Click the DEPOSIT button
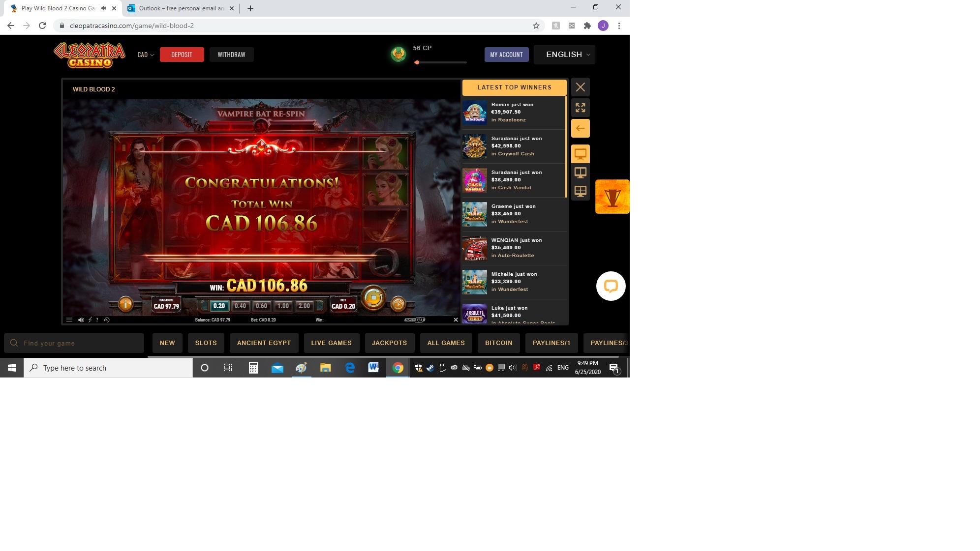Screen dimensions: 980x551 182,55
